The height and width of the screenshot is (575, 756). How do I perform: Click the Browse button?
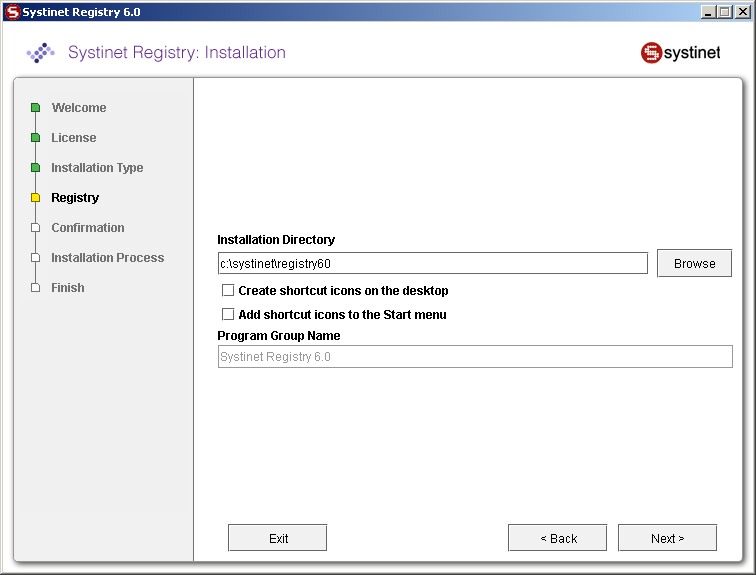(694, 263)
